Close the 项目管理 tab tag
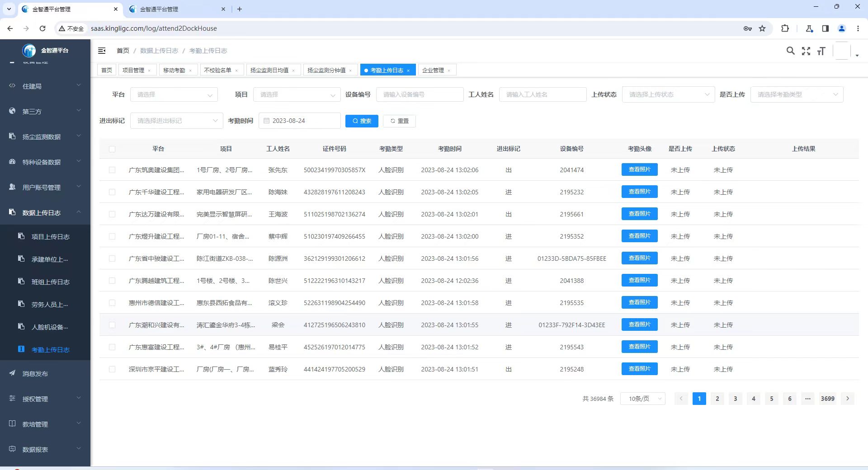The height and width of the screenshot is (470, 868). tap(149, 70)
